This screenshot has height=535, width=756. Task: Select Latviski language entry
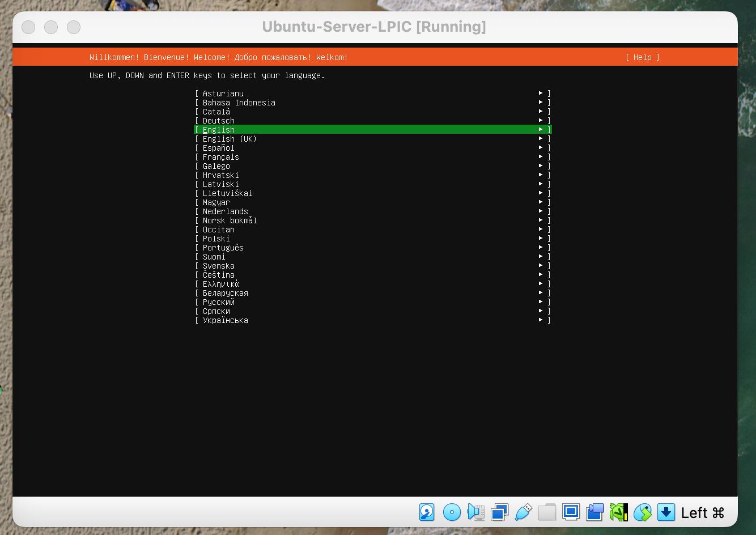(x=372, y=184)
